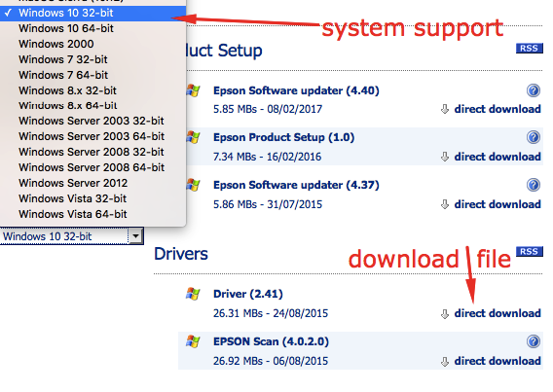Direct download Epson Software updater (4.40)

pyautogui.click(x=498, y=109)
